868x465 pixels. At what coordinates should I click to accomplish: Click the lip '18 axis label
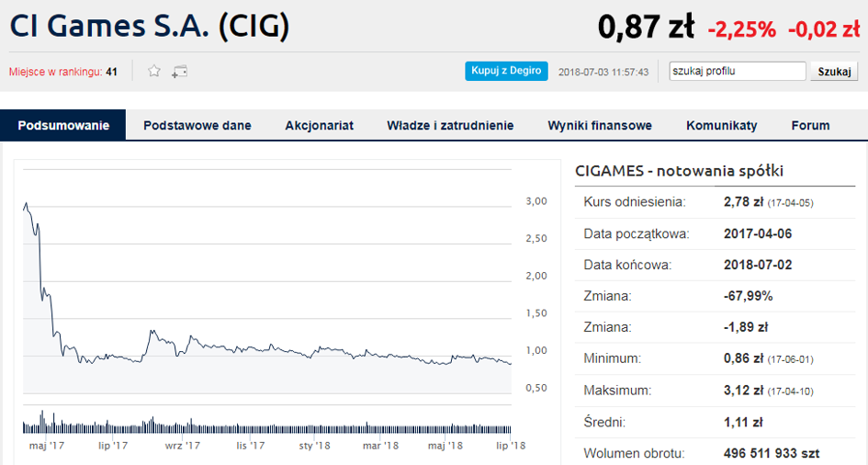tap(511, 446)
